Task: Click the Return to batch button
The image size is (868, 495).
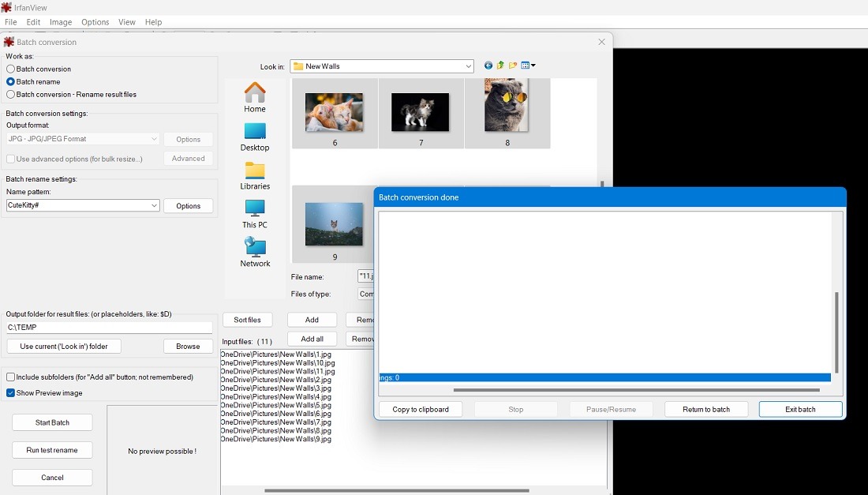Action: pos(706,409)
